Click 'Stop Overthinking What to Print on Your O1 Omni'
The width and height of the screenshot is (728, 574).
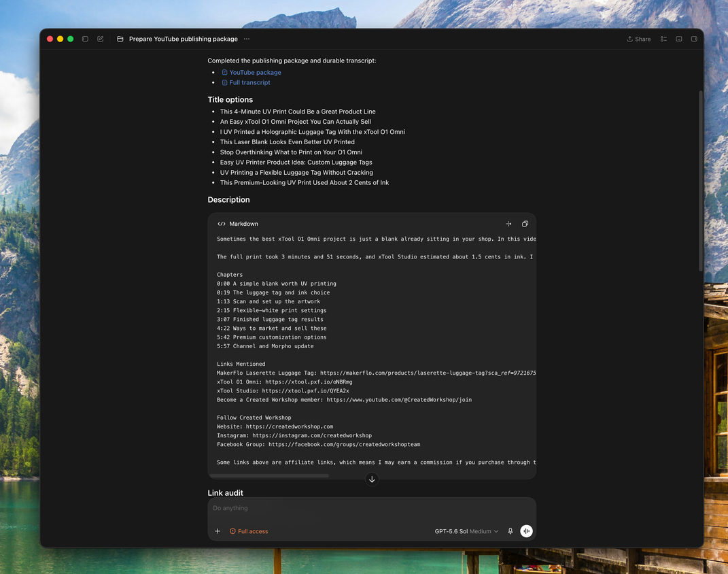coord(291,152)
